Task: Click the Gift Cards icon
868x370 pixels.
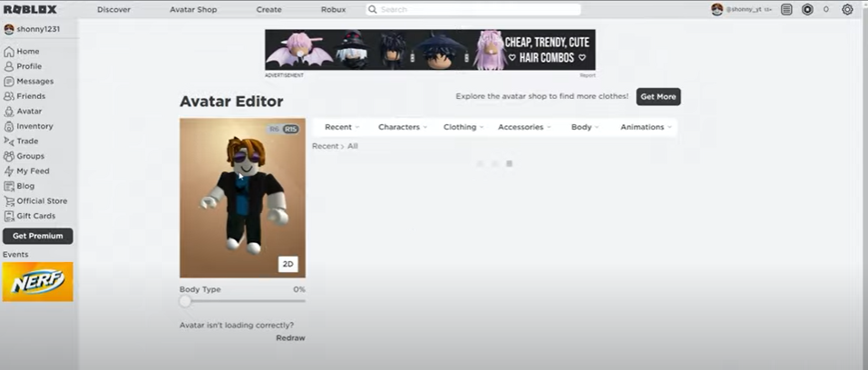Action: (x=9, y=216)
